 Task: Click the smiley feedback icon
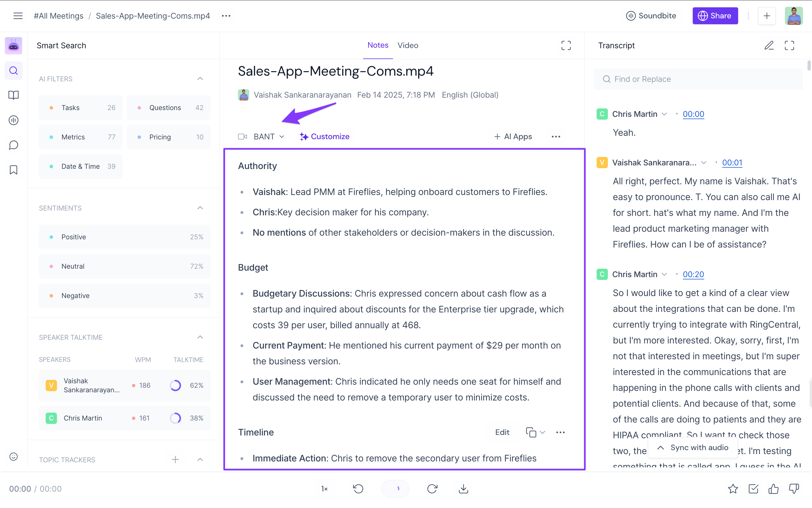point(14,457)
